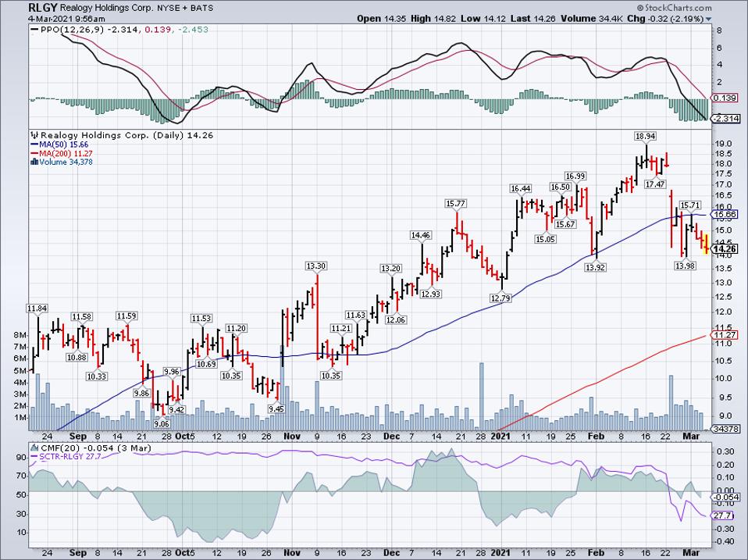
Task: Click the 15.71 price label
Action: tap(690, 205)
